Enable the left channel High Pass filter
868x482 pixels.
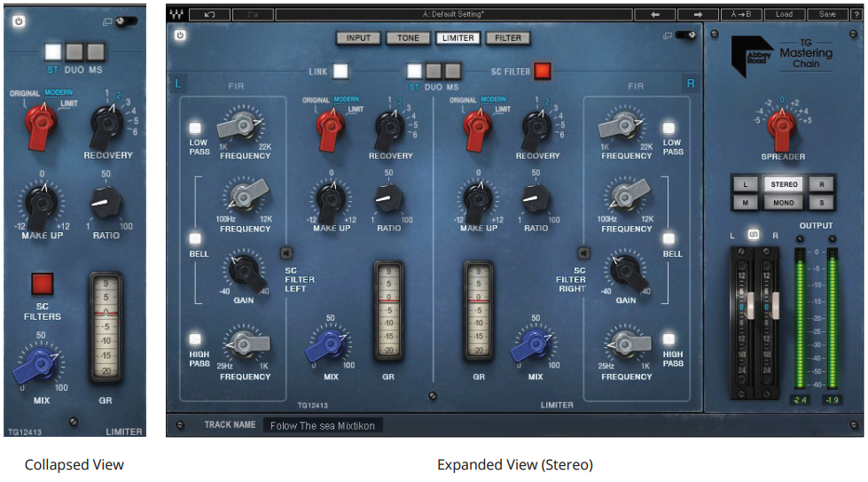click(195, 339)
